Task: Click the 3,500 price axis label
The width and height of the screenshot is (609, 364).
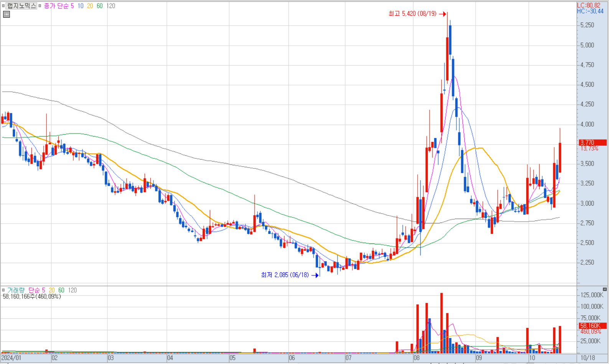Action: coord(587,164)
